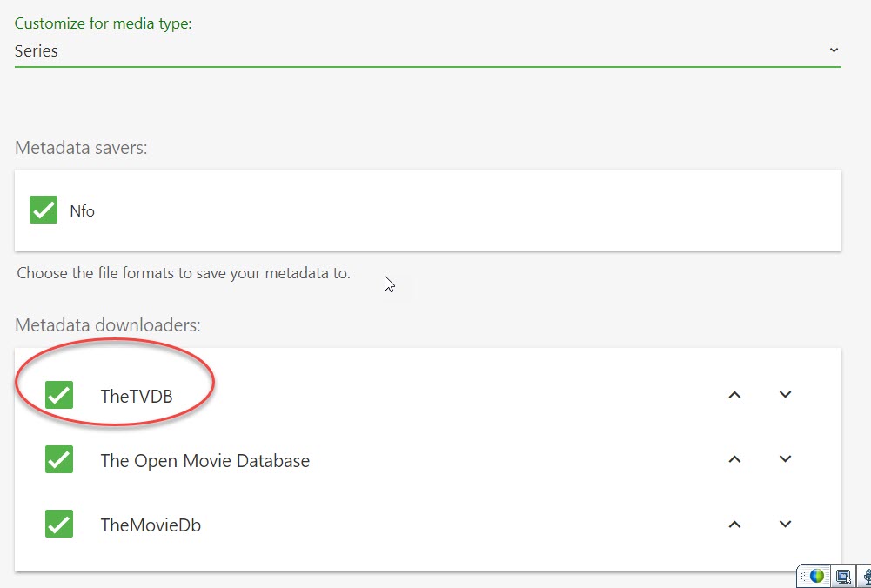Viewport: 871px width, 588px height.
Task: Move The Open Movie Database up
Action: [734, 459]
